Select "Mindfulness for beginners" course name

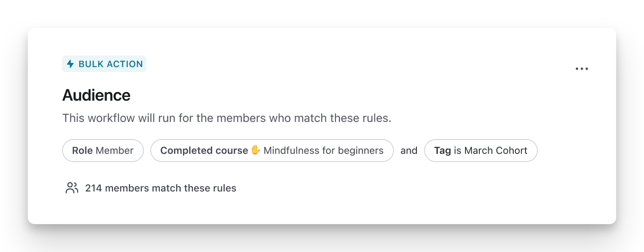tap(323, 150)
